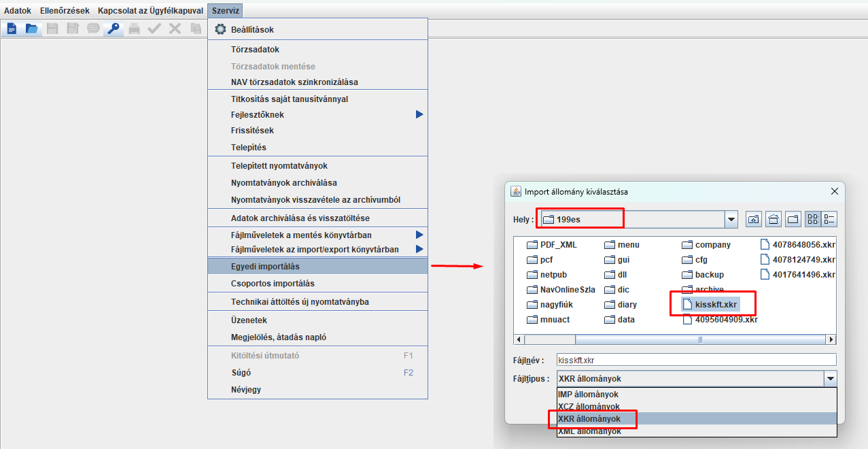Select the PDF_XML folder
Viewport: 868px width, 449px height.
click(553, 245)
